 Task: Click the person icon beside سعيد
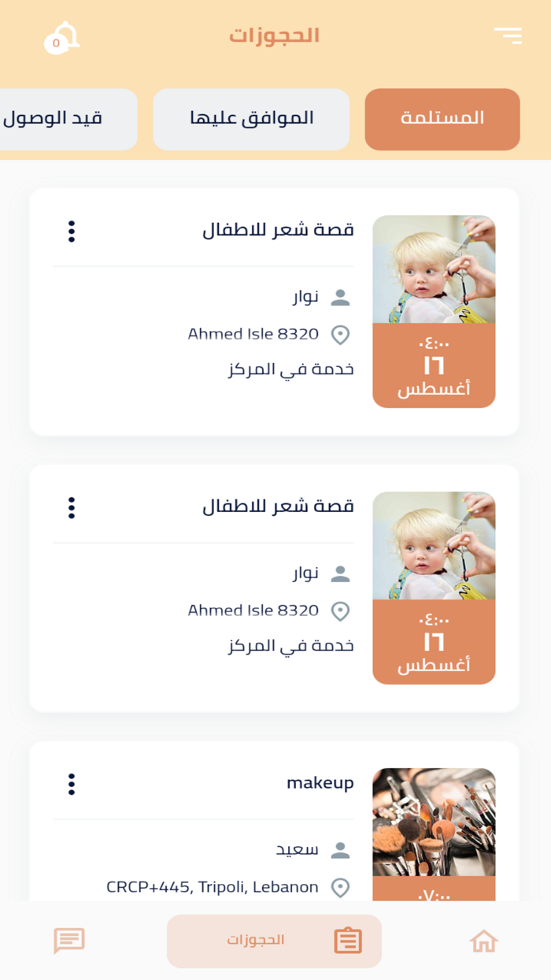pos(340,850)
